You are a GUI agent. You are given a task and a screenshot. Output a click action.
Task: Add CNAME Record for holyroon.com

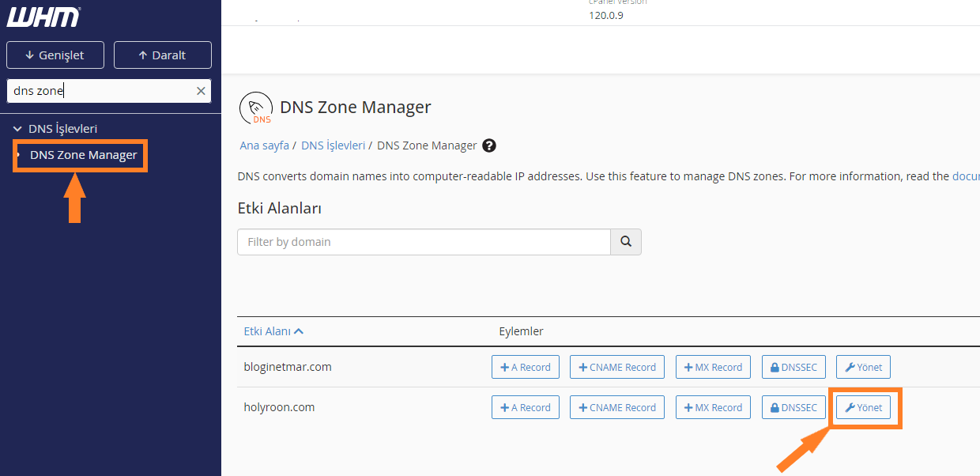pos(617,407)
